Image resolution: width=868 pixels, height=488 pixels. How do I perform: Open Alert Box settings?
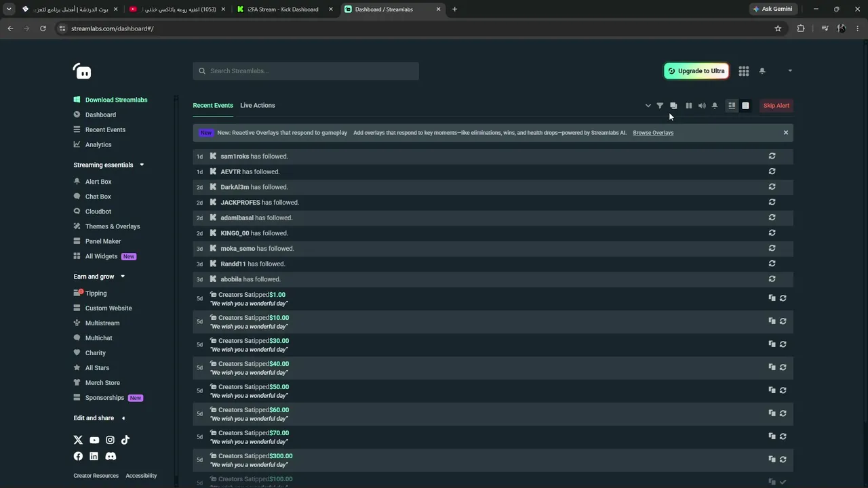click(93, 182)
